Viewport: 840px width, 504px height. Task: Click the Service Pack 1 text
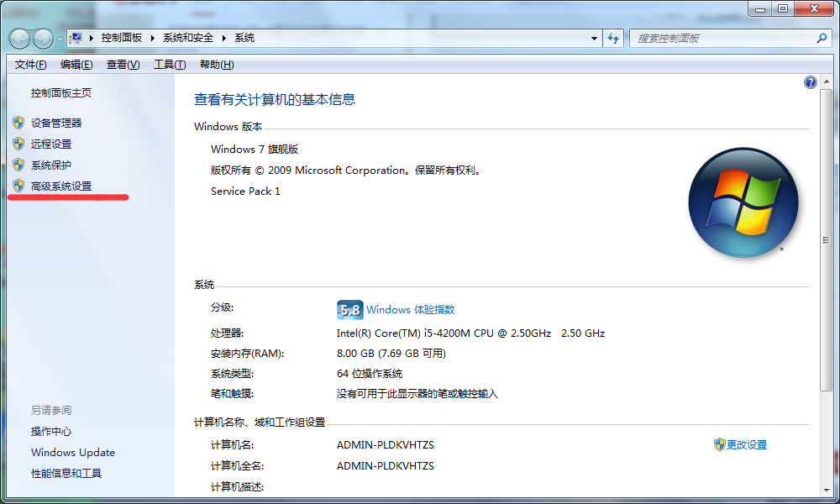[x=245, y=192]
